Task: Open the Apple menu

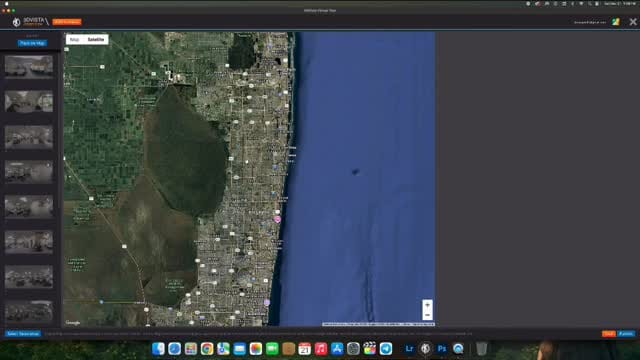Action: (x=7, y=3)
